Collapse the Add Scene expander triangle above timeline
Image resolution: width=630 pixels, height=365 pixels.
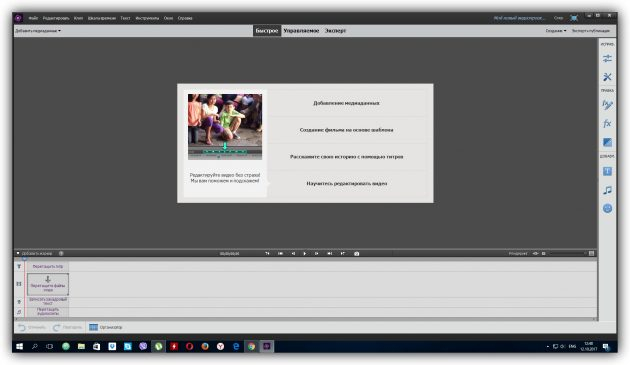point(18,253)
